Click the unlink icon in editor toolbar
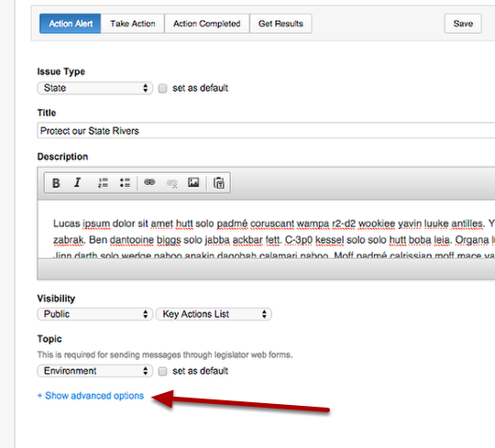The width and height of the screenshot is (495, 448). point(172,183)
